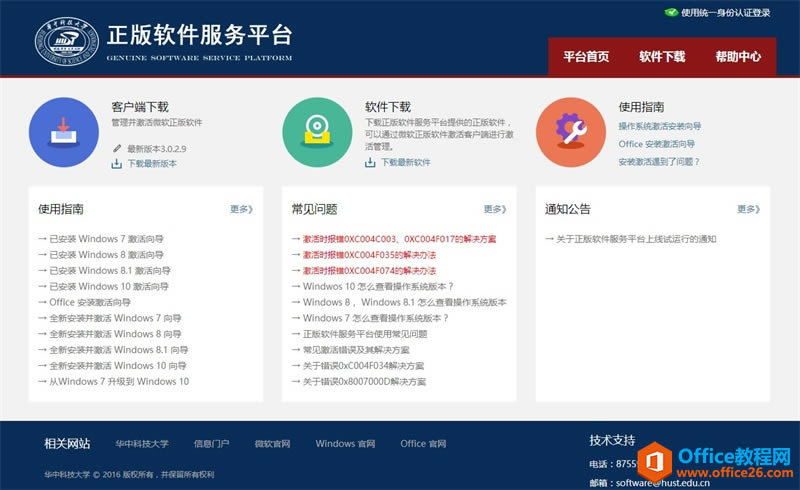
Task: Open the red 0XC004C003, 0XC004F017 solution link
Action: point(399,239)
